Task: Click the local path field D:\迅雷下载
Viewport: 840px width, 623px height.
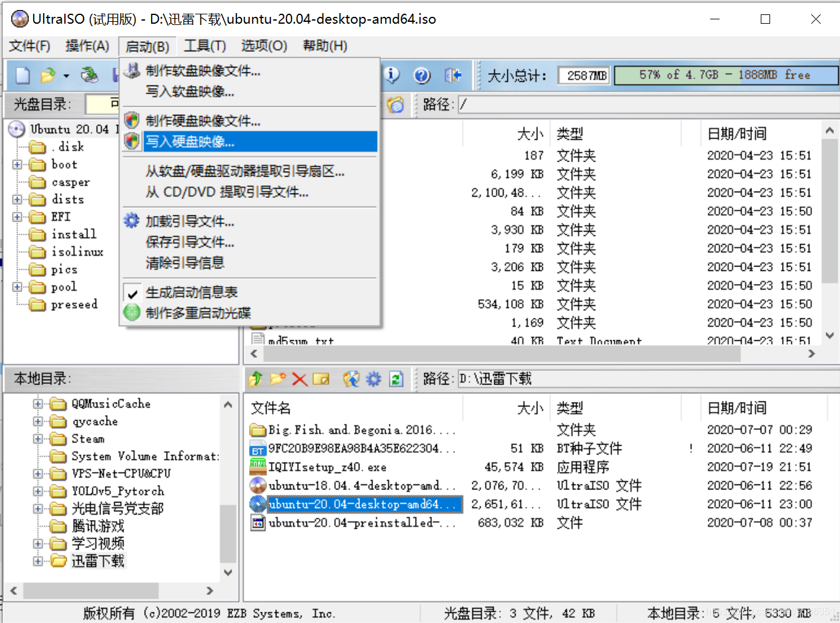Action: tap(648, 379)
